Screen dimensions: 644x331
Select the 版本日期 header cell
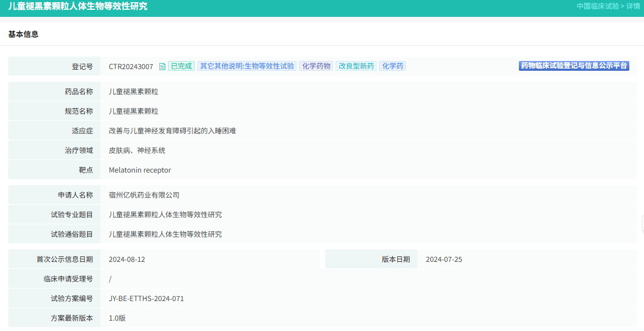click(x=398, y=259)
